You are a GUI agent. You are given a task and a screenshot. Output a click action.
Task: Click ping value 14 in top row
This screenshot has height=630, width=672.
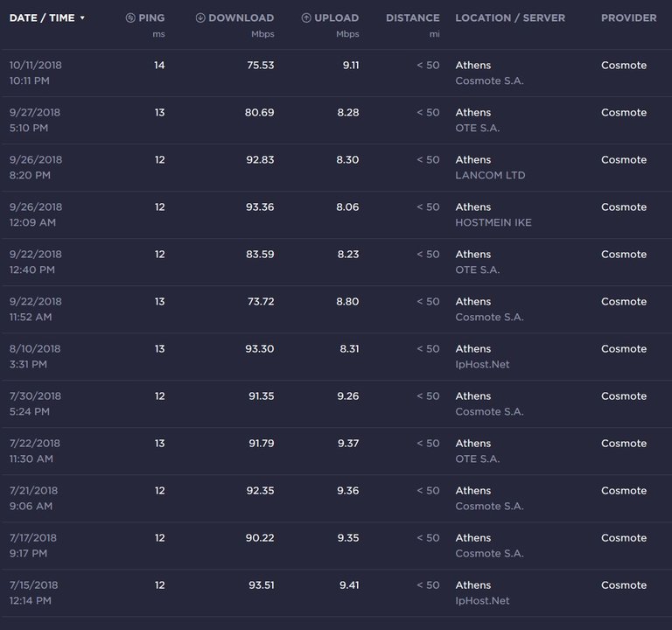tap(159, 65)
